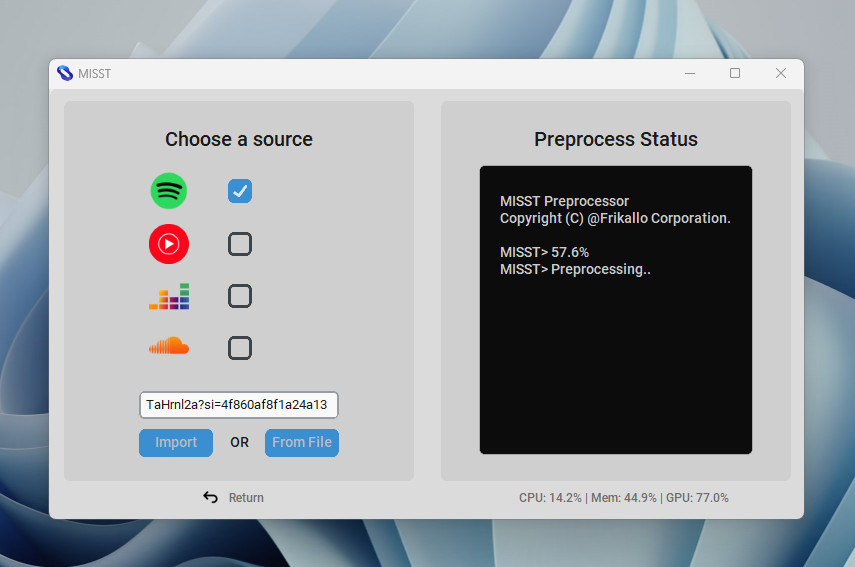Click the YouTube Music source icon
This screenshot has height=567, width=855.
(x=168, y=244)
